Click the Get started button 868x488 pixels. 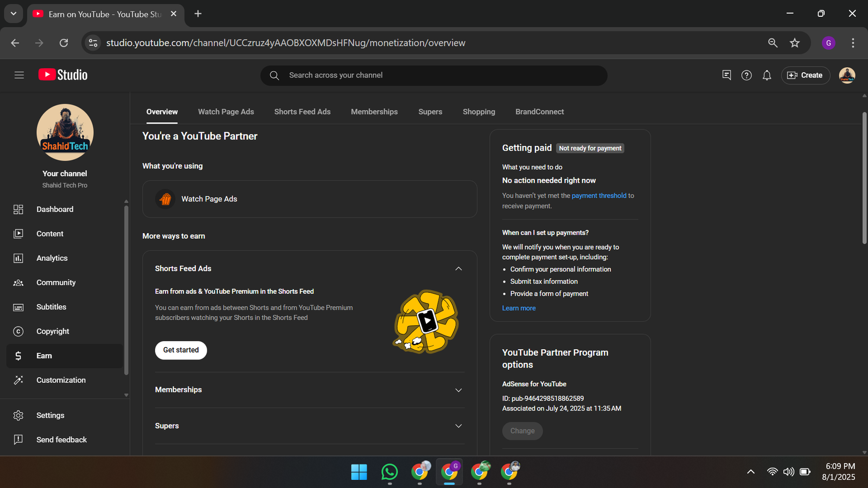(x=181, y=350)
